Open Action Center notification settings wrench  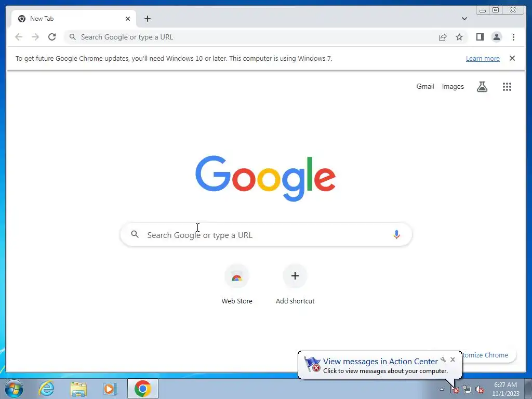tap(443, 360)
